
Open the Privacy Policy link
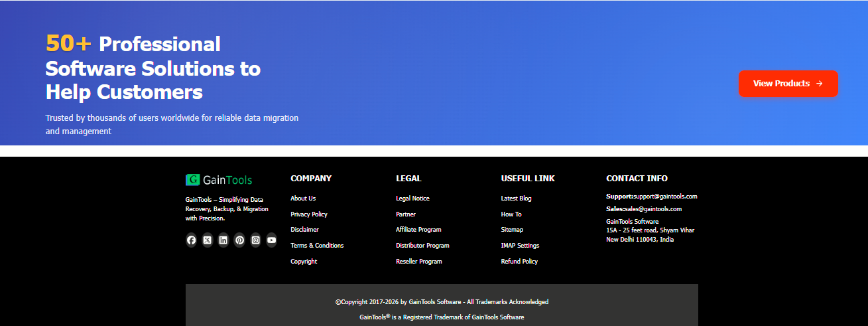coord(309,214)
